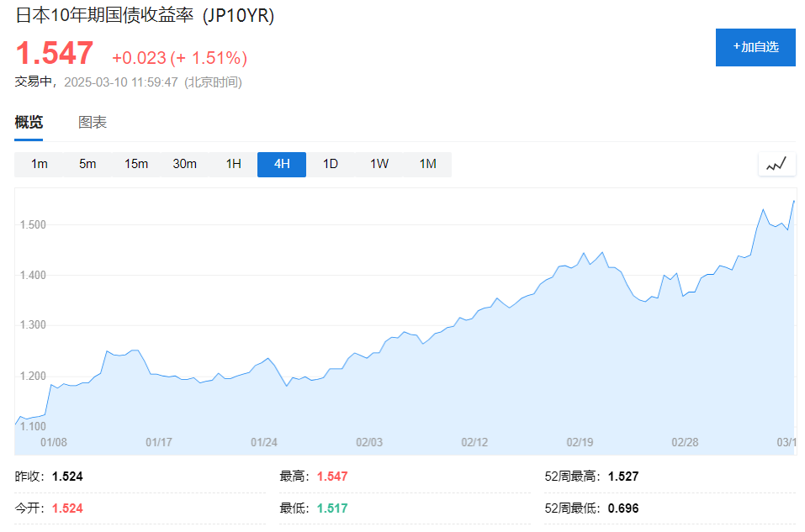This screenshot has width=805, height=532.
Task: Add JP10YR to watchlist with +加自选
Action: (755, 47)
